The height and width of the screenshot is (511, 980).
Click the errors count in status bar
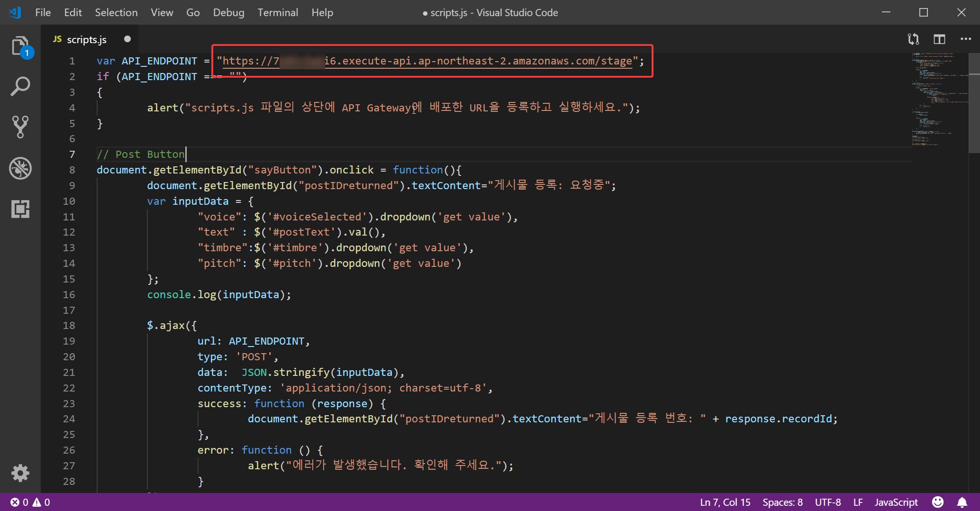click(x=19, y=502)
